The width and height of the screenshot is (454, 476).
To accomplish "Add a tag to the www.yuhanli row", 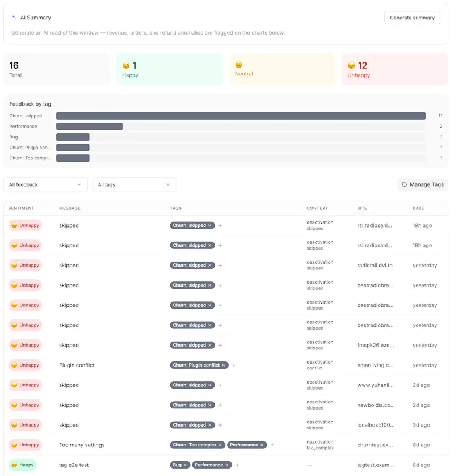I will 220,385.
